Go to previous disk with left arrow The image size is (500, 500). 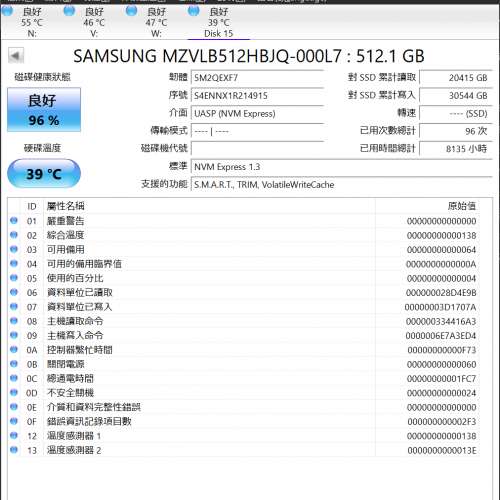pos(16,56)
